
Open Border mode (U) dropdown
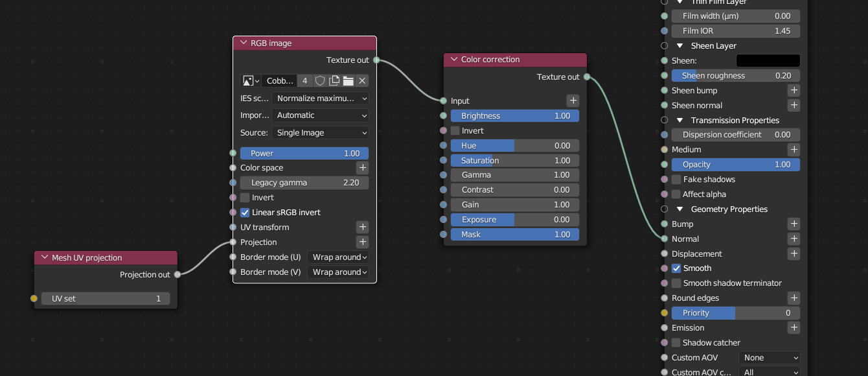(x=337, y=257)
